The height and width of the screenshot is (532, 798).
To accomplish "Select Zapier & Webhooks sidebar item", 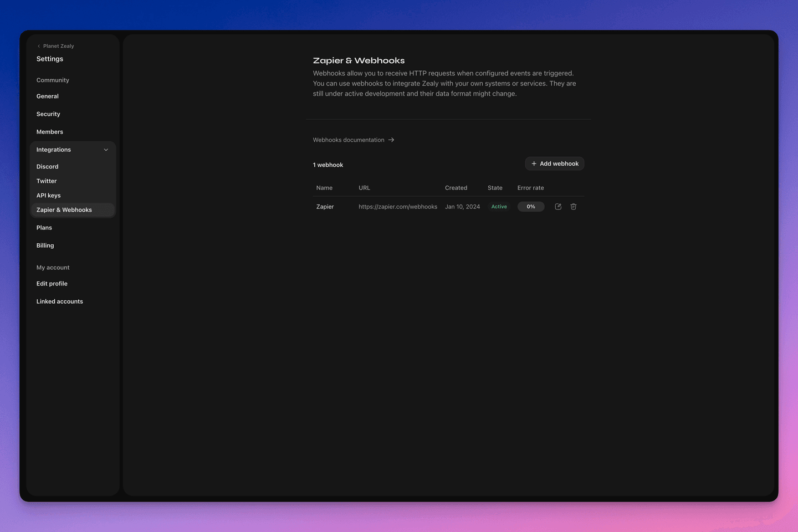I will click(73, 210).
